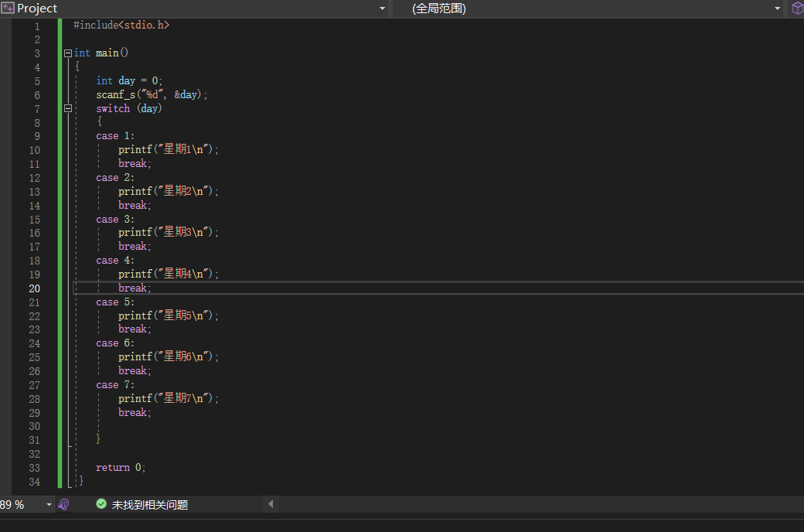The height and width of the screenshot is (532, 804).
Task: Click the 未找到相关问题 status text
Action: click(x=150, y=505)
